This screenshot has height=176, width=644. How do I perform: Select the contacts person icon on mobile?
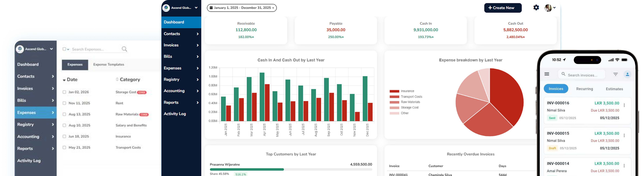(x=627, y=74)
